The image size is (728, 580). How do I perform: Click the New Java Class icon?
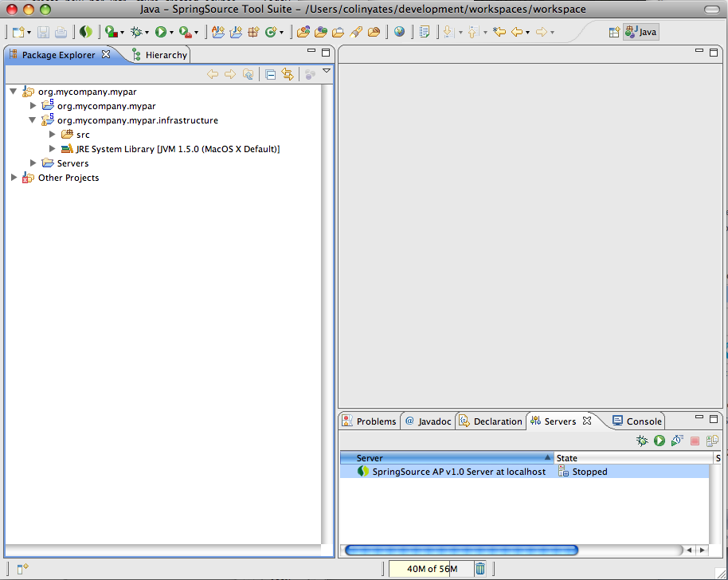tap(271, 32)
